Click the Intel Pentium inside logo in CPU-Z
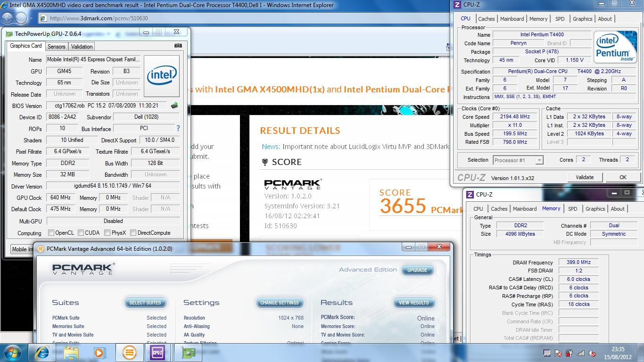 (615, 48)
